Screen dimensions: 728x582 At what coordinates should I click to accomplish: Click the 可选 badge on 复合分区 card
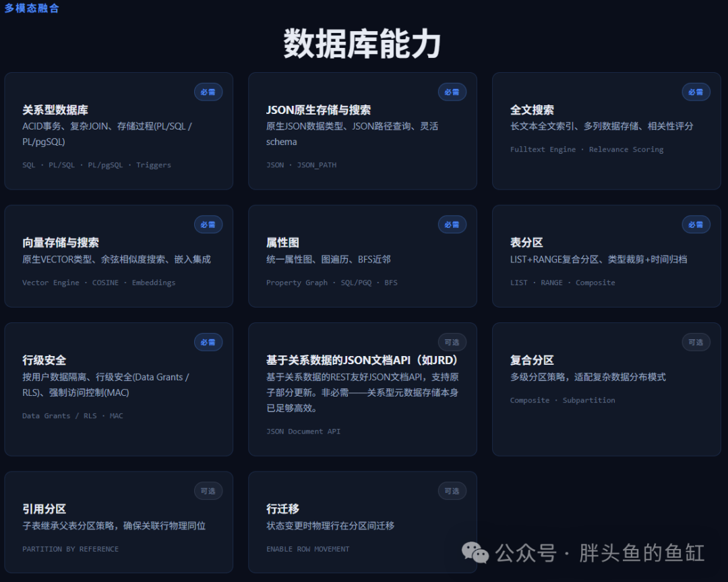click(x=696, y=343)
